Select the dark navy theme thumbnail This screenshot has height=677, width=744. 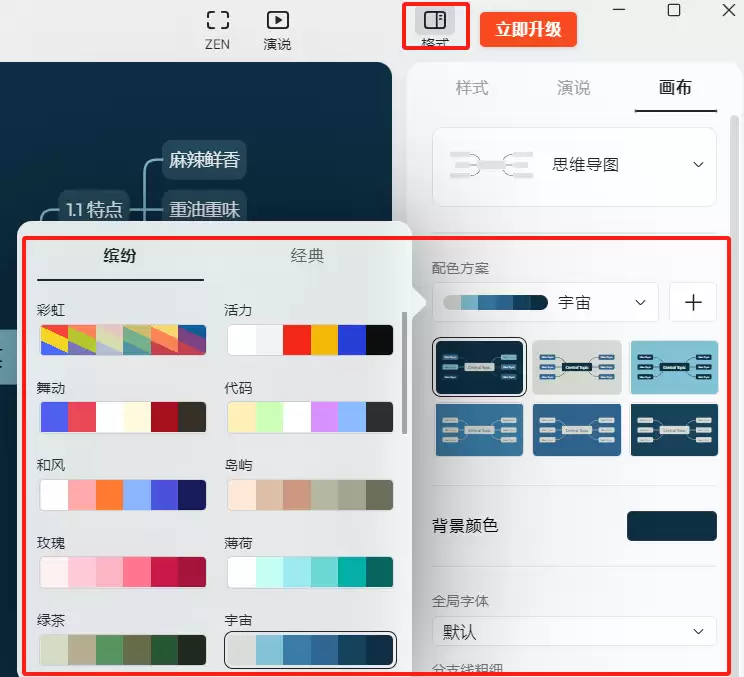(x=479, y=367)
